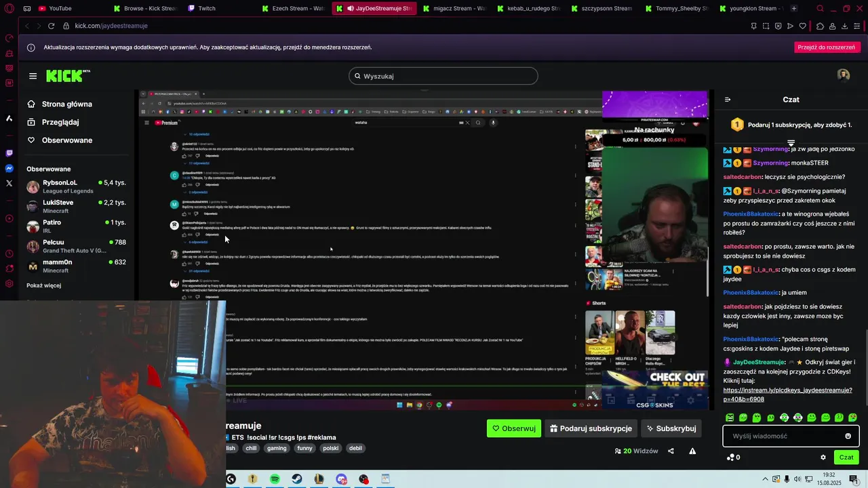Search open tabs with magnifier icon
The image size is (868, 488).
click(x=820, y=9)
